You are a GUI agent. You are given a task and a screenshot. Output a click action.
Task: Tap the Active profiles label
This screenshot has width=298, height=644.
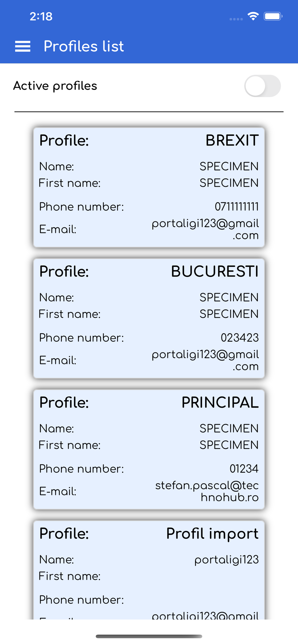[55, 86]
